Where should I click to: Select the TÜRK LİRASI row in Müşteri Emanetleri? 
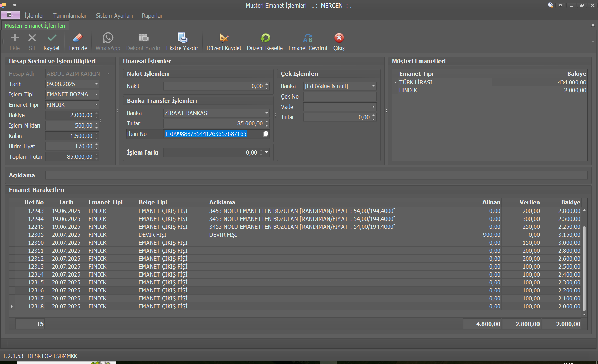(x=416, y=82)
